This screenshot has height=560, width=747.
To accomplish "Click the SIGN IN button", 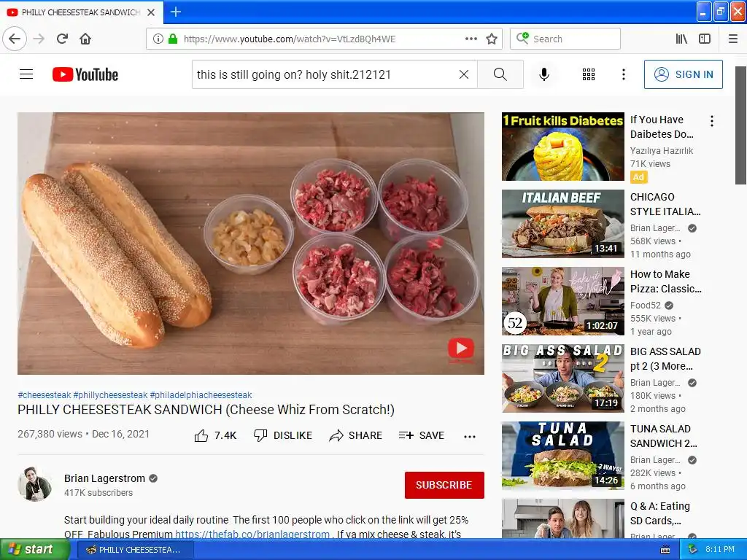I will coord(683,74).
